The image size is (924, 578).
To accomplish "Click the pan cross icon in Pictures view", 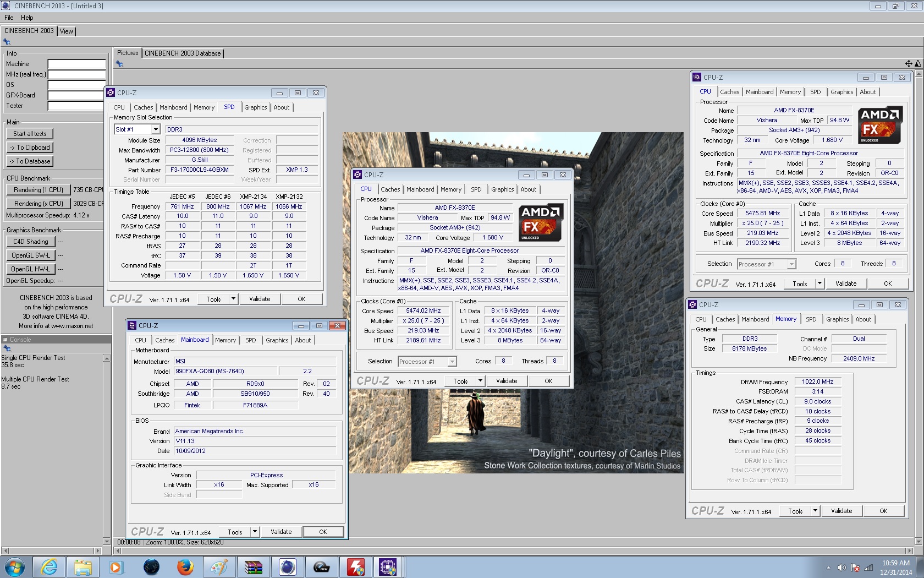I will click(x=909, y=64).
